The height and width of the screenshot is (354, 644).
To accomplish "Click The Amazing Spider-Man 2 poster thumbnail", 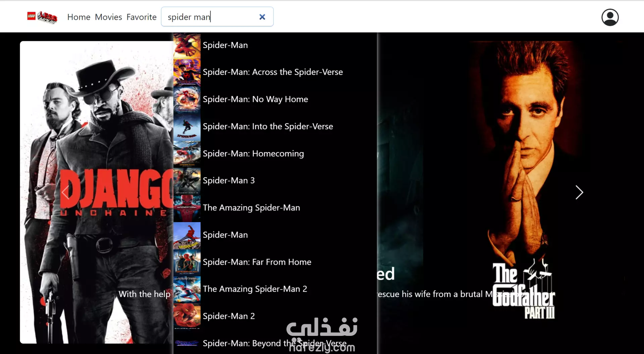I will [187, 289].
